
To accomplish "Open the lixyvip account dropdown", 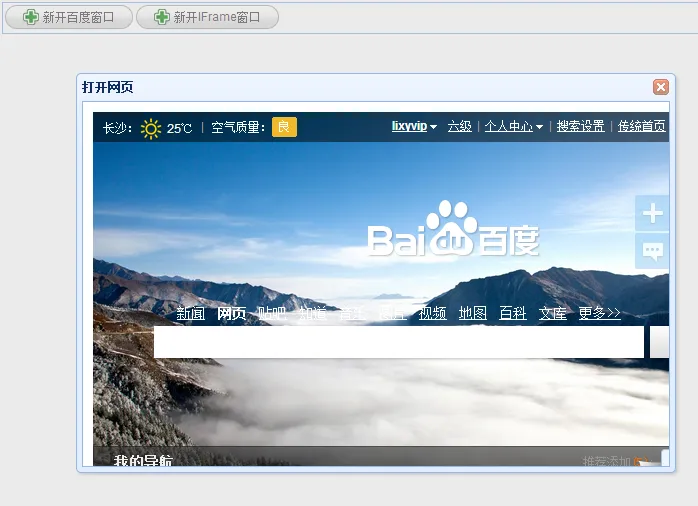I will 414,126.
